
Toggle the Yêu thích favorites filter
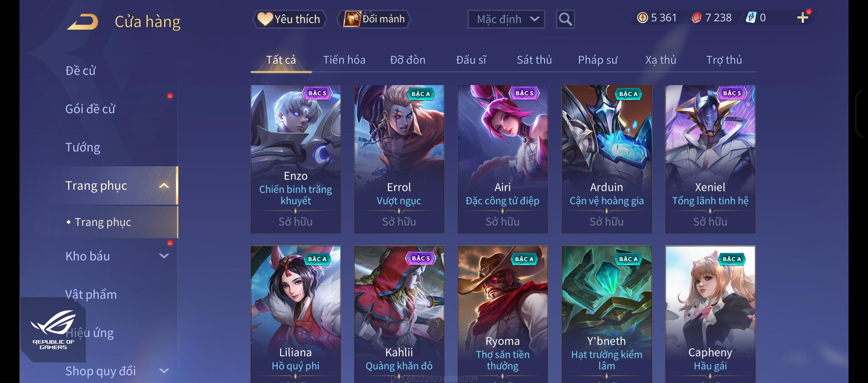pos(289,19)
